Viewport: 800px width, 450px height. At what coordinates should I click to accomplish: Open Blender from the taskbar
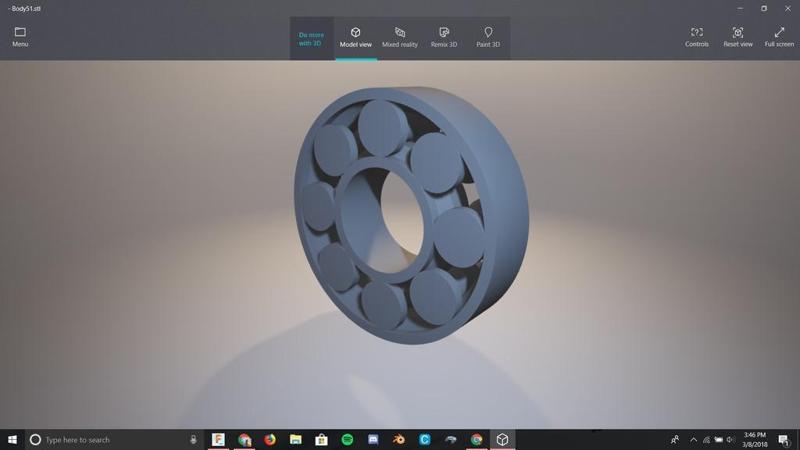tap(398, 439)
